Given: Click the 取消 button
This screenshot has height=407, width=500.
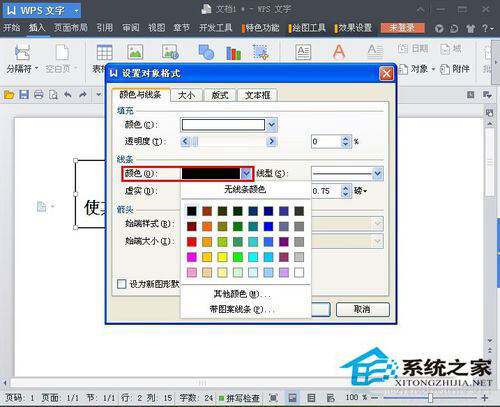Looking at the screenshot, I should pyautogui.click(x=362, y=309).
